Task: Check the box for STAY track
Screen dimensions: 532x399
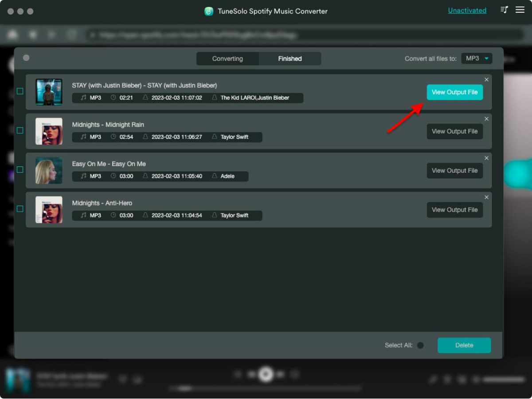Action: click(20, 91)
